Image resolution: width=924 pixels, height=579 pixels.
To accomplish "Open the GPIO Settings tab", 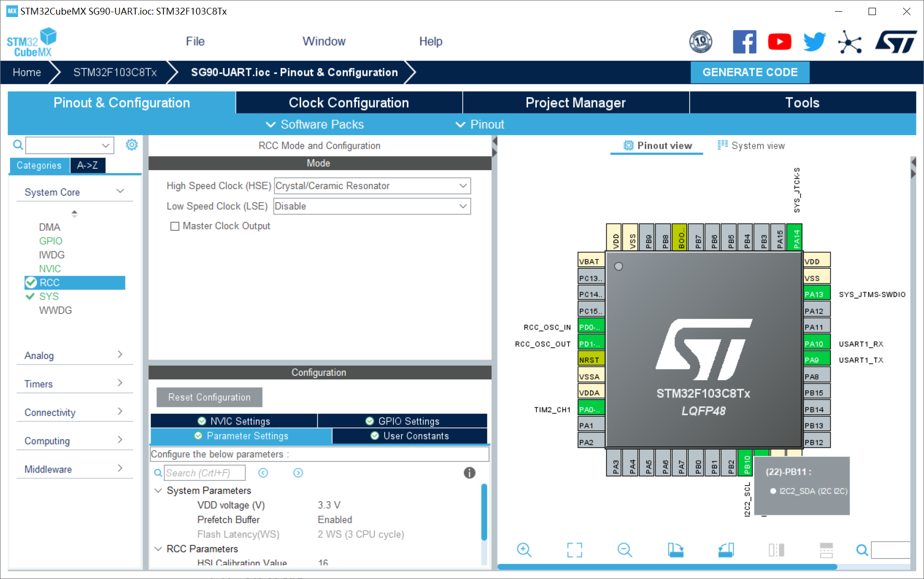I will tap(403, 421).
